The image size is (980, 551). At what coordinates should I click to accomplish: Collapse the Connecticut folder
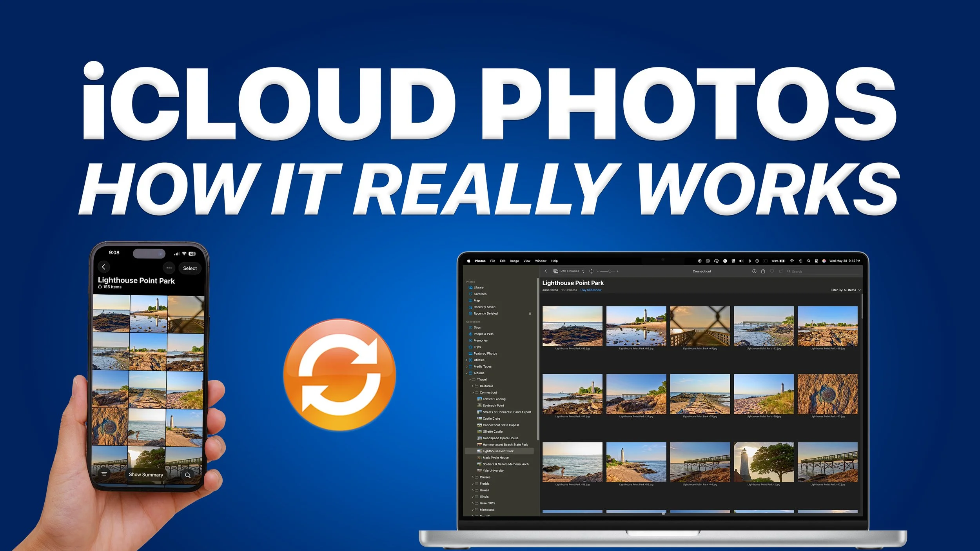pyautogui.click(x=473, y=393)
